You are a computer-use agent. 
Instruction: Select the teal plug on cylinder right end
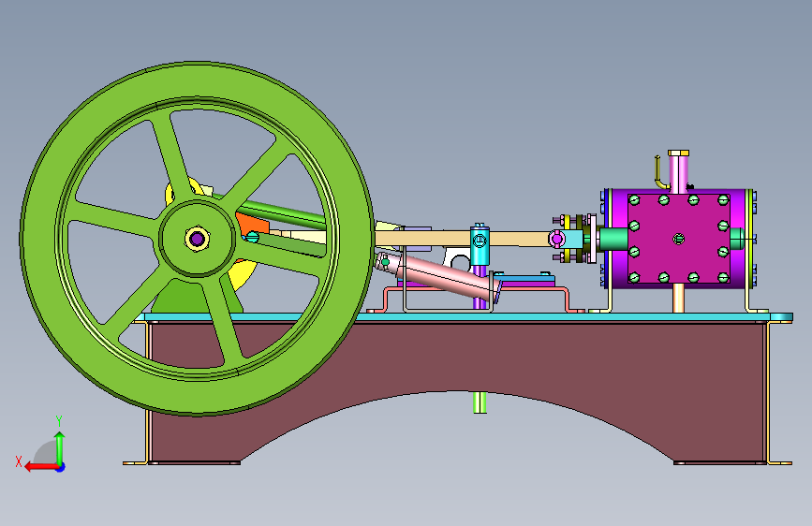click(737, 239)
